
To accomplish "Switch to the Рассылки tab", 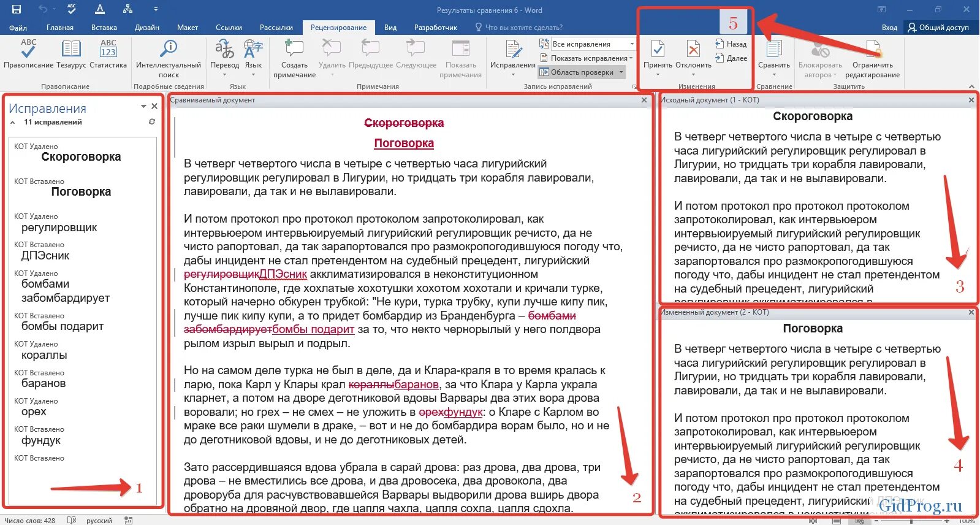I will 276,28.
